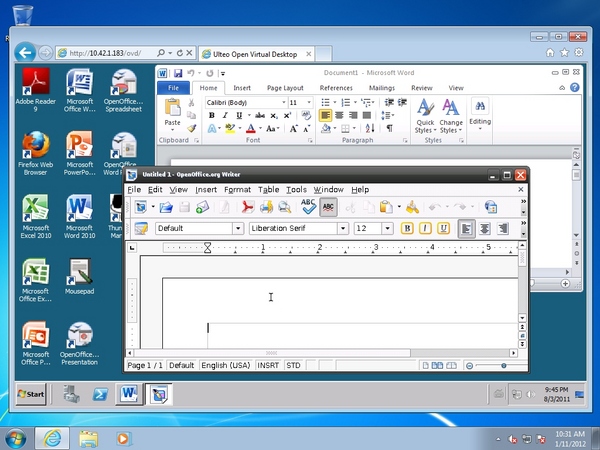Toggle AutoSpellcheck in Writer toolbar
Screen dimensions: 600x450
[328, 207]
